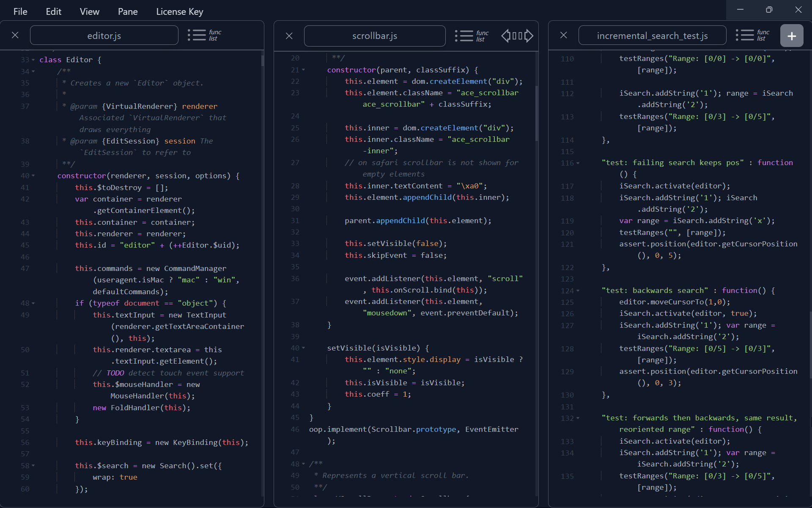Click scrollbar.js pane vertical scrollbar thumb
The height and width of the screenshot is (508, 812).
[537, 113]
